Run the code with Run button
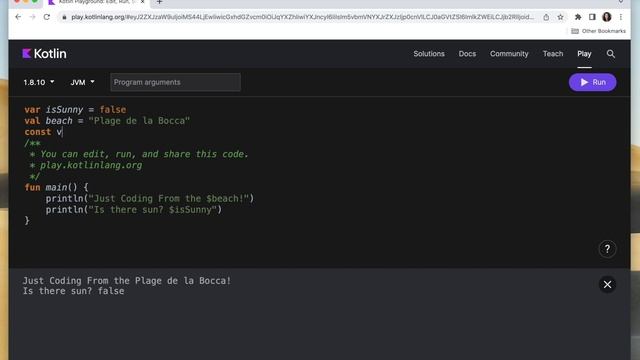Image resolution: width=640 pixels, height=360 pixels. pos(592,82)
